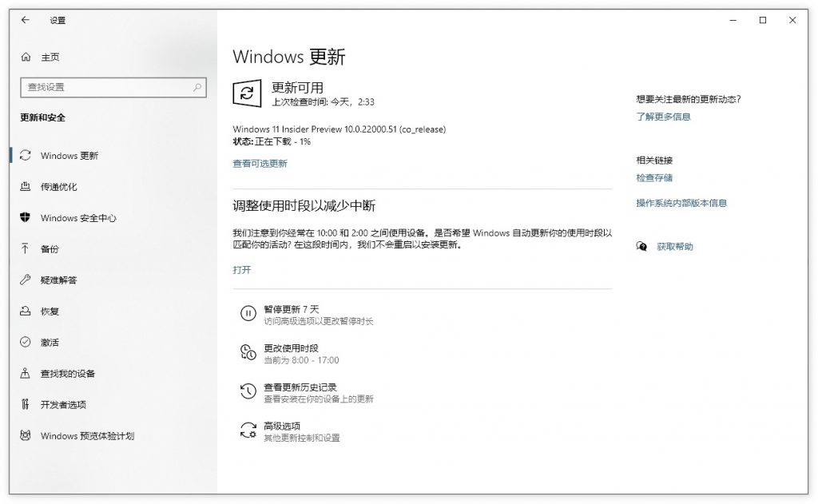The width and height of the screenshot is (818, 504).
Task: Click the pause updates 7 days icon
Action: coord(248,314)
